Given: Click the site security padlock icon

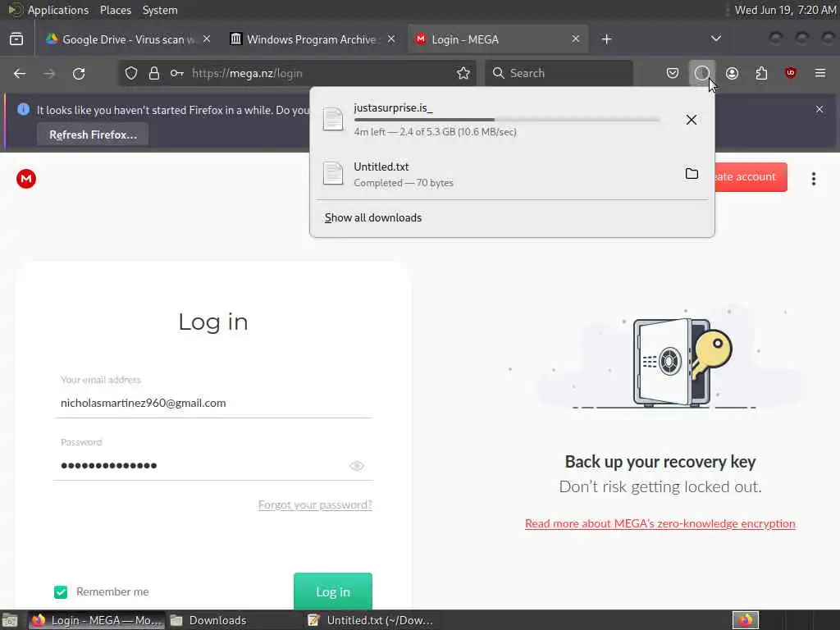Looking at the screenshot, I should (154, 73).
